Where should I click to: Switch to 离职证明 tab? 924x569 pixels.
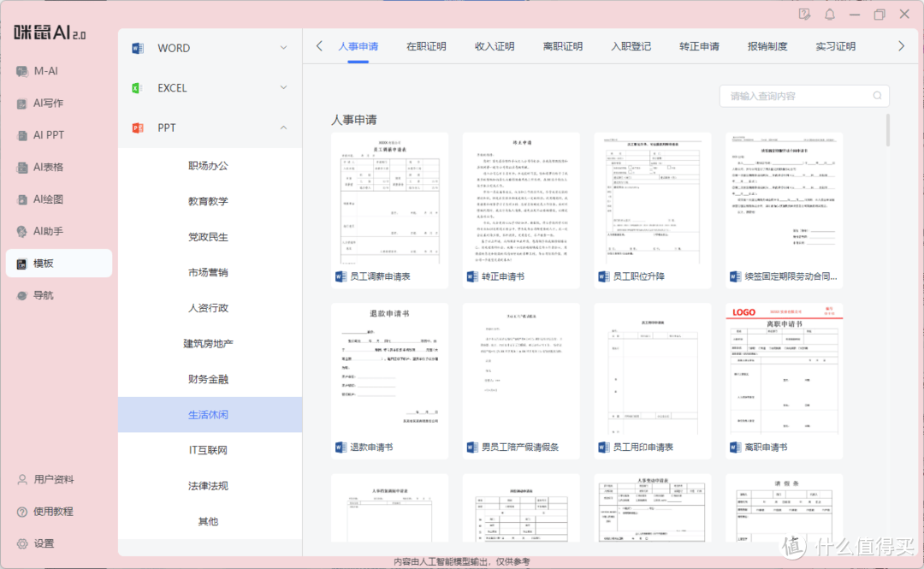coord(562,46)
